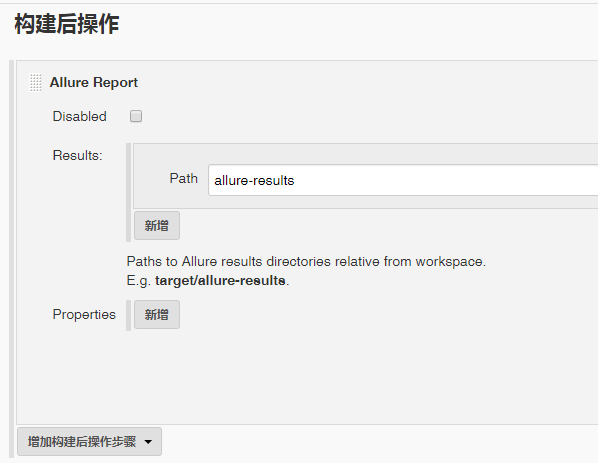This screenshot has height=463, width=598.
Task: Click the 新增 button next to Properties
Action: click(x=157, y=314)
